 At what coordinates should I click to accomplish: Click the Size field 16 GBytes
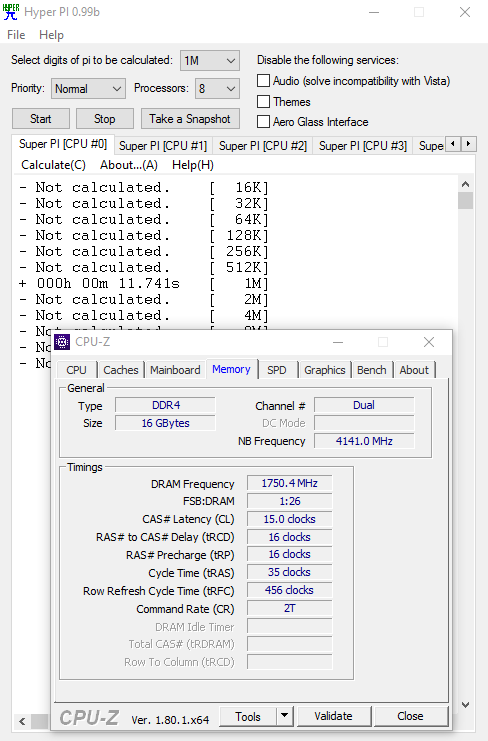(x=166, y=423)
